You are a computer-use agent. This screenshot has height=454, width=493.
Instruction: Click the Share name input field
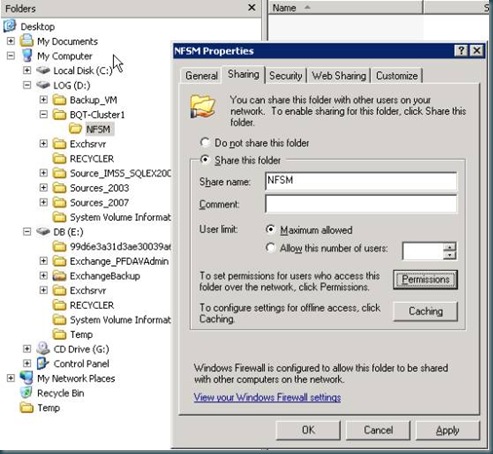361,181
